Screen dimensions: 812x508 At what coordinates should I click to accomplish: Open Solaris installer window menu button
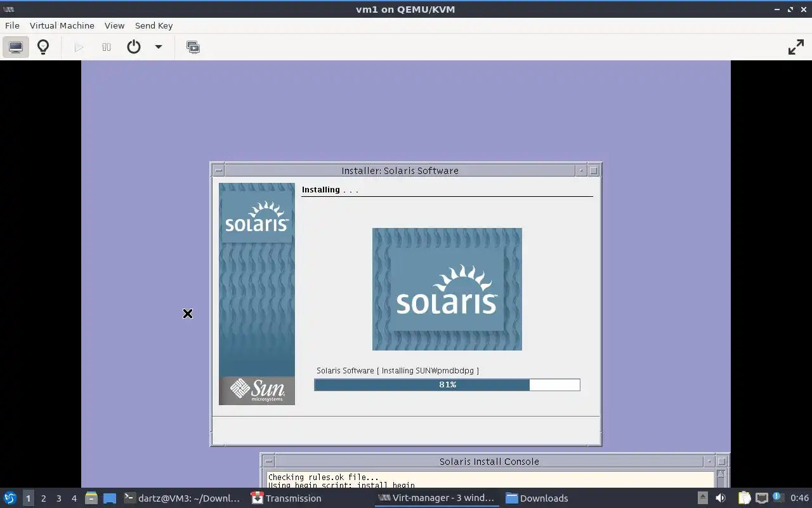tap(218, 170)
